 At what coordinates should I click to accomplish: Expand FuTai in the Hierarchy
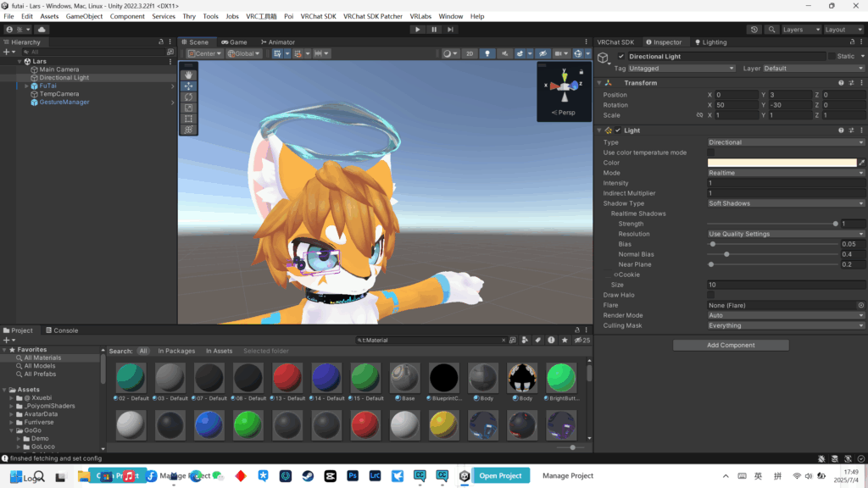click(26, 86)
